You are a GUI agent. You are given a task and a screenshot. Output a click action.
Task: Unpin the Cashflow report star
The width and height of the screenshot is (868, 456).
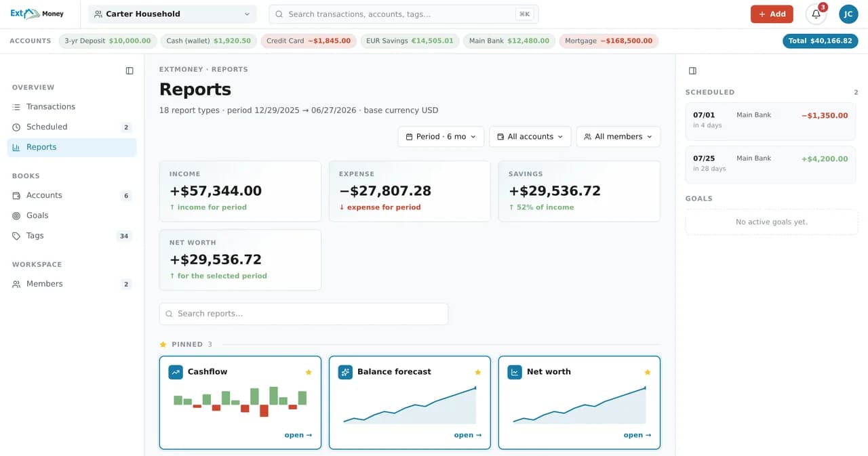[309, 372]
